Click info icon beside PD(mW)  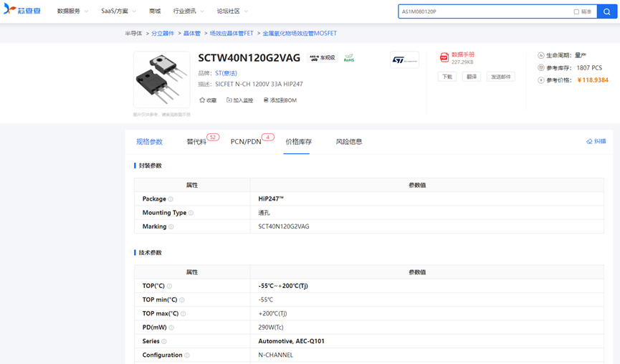tap(171, 327)
